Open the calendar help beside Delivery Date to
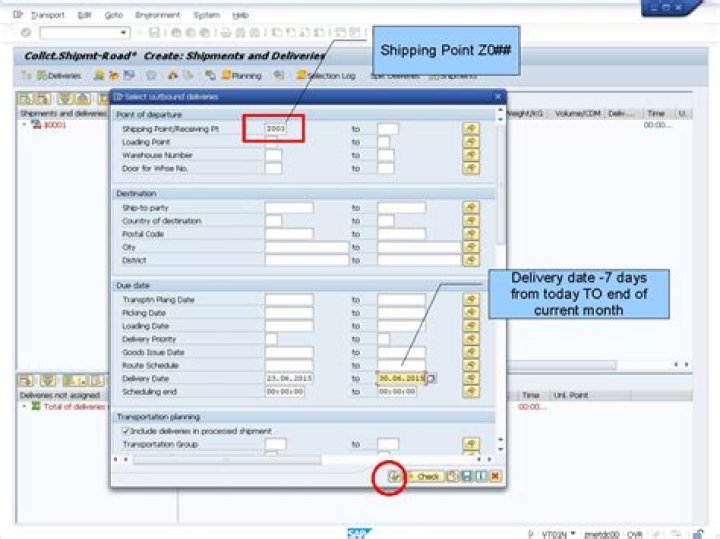The image size is (720, 539). point(432,379)
